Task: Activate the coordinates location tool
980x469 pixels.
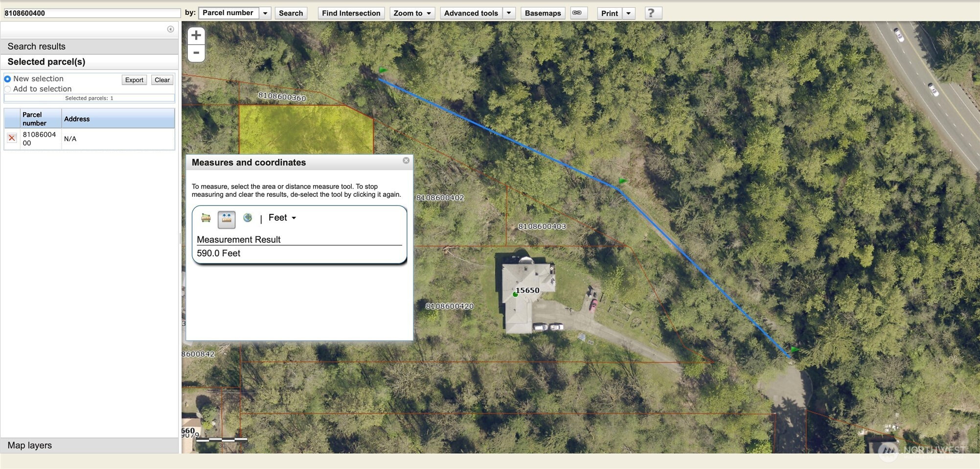Action: [x=248, y=218]
